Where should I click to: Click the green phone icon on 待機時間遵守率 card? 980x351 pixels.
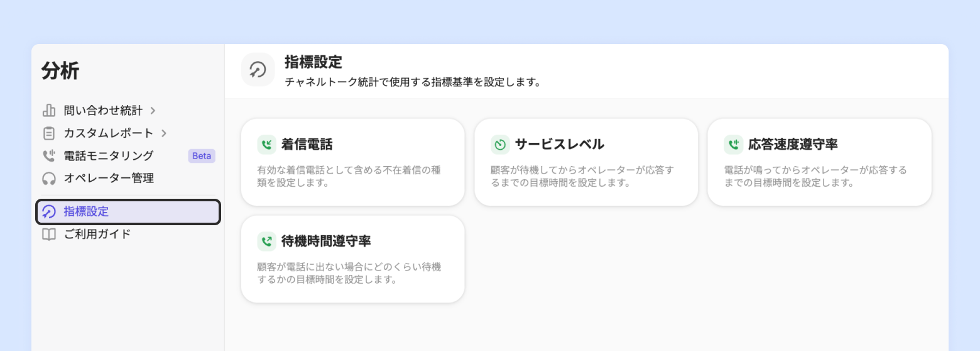coord(267,242)
